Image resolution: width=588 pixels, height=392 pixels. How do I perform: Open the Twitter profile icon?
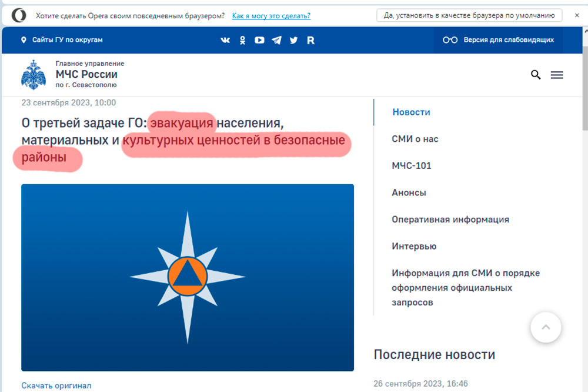(293, 40)
